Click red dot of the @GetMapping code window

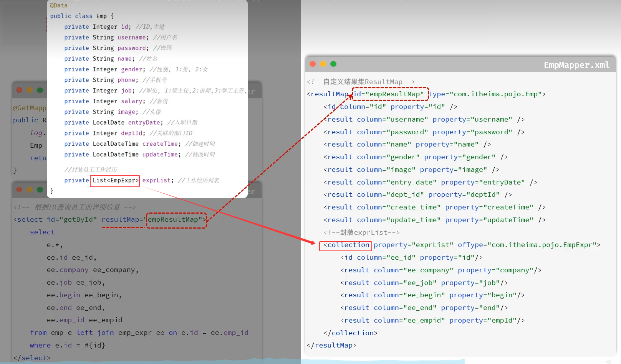[19, 90]
